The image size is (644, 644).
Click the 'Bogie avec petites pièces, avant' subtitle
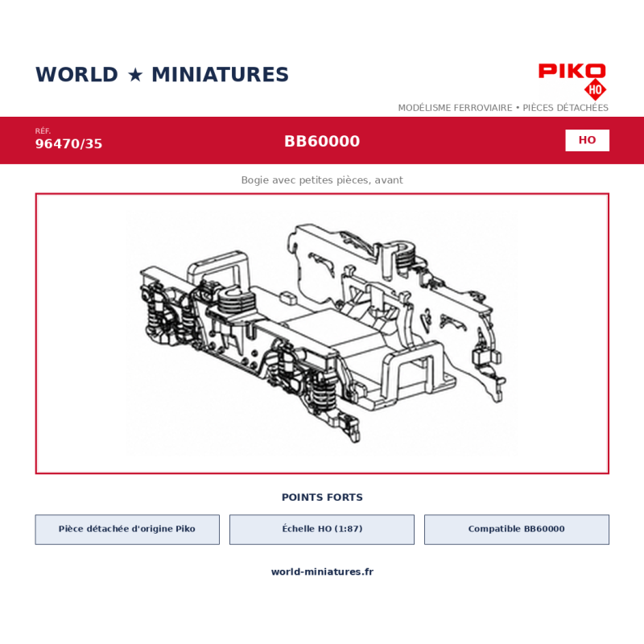322,180
